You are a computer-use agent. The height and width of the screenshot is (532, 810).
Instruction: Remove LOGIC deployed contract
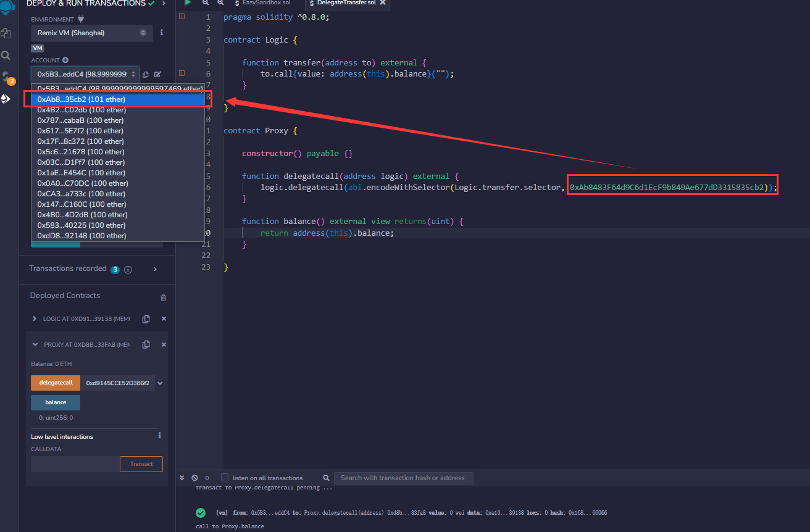click(x=164, y=319)
